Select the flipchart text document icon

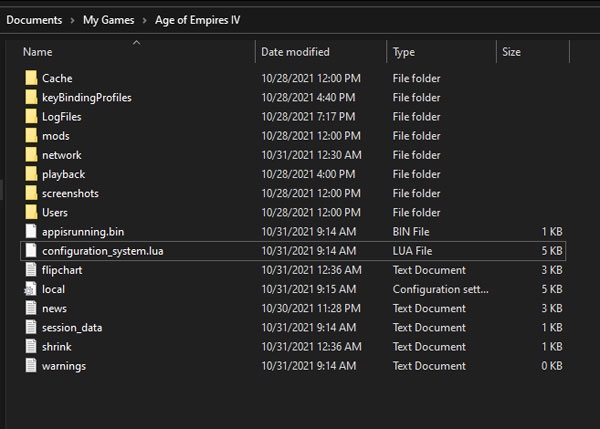click(x=31, y=270)
